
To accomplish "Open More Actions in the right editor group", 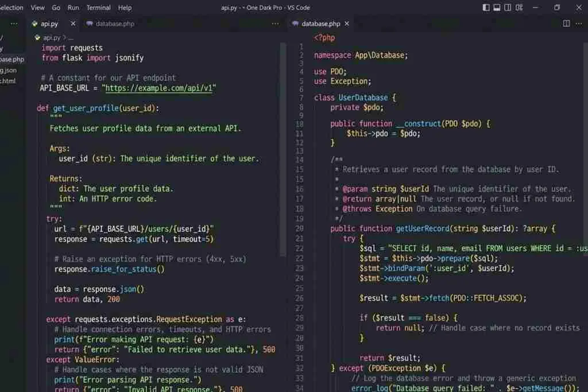I will tap(579, 24).
